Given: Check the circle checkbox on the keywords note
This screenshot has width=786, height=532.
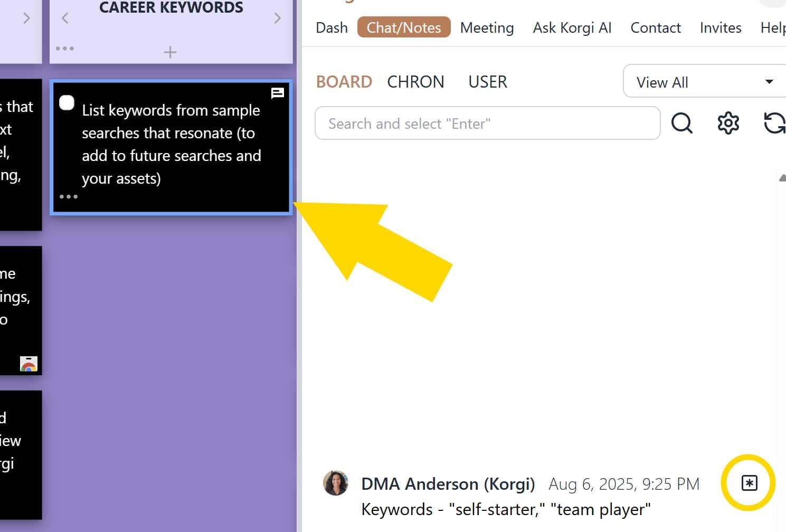Looking at the screenshot, I should point(67,103).
